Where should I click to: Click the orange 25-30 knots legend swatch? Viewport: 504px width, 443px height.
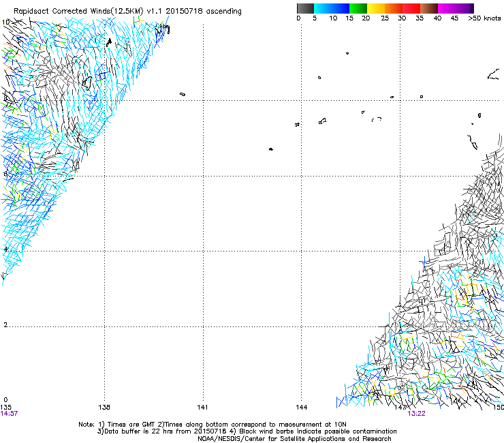[394, 8]
